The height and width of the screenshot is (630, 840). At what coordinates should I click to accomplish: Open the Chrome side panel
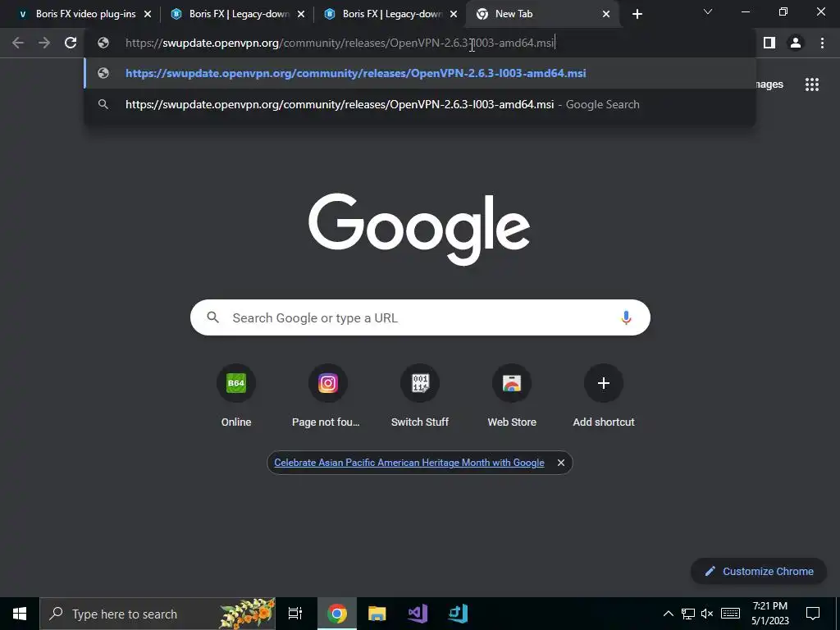tap(769, 43)
